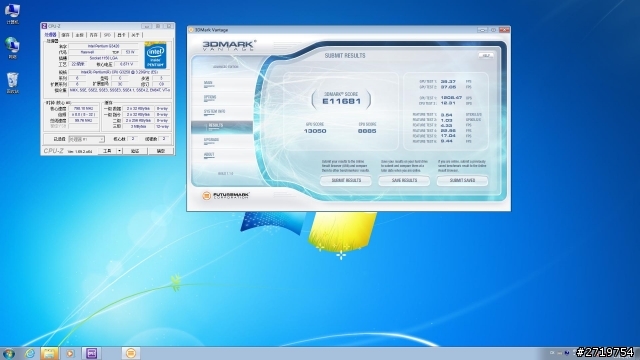Click the processor name field in CPU-Z

pyautogui.click(x=104, y=47)
